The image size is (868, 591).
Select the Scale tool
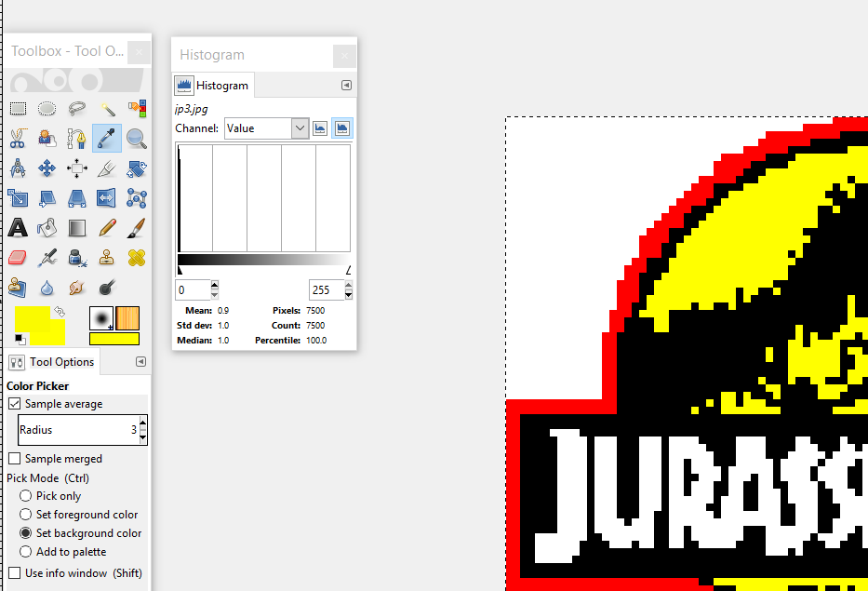click(18, 197)
